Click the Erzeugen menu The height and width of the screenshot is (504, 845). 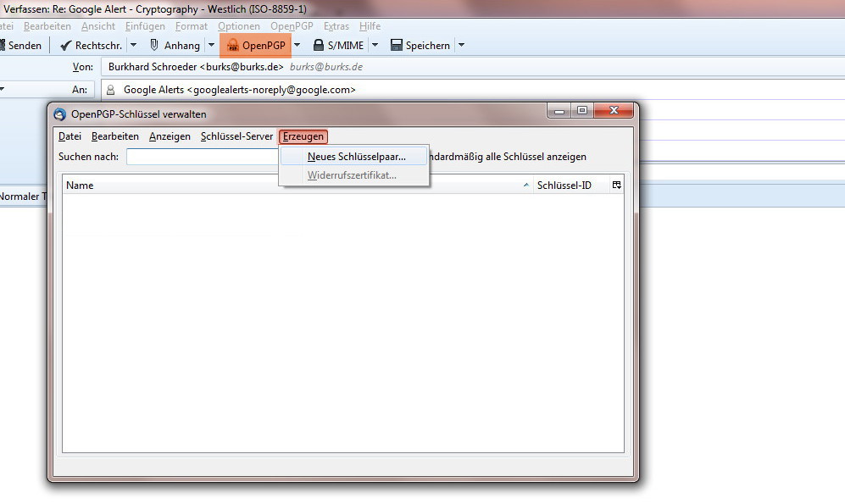point(303,136)
